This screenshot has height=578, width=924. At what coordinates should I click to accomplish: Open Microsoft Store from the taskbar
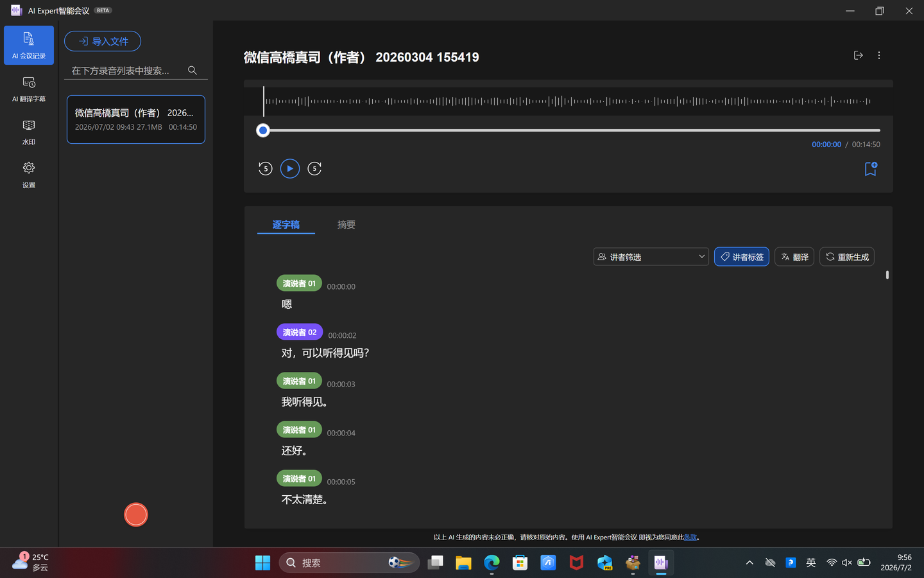(520, 563)
